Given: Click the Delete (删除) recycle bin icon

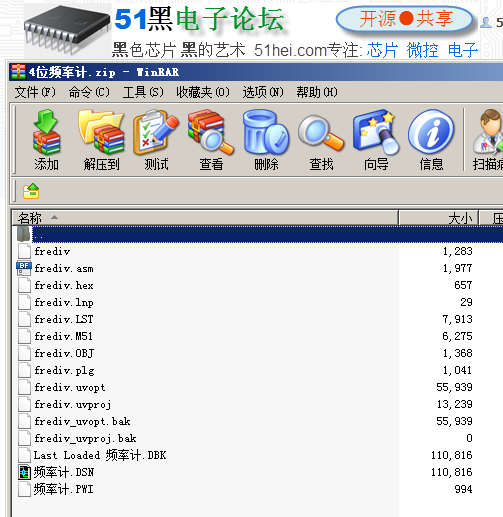Looking at the screenshot, I should pos(266,132).
